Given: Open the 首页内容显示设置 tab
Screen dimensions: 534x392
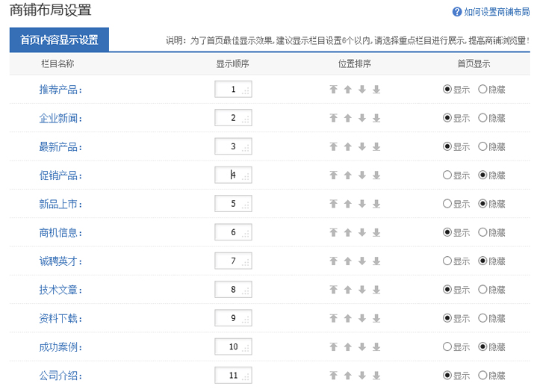Looking at the screenshot, I should (59, 40).
